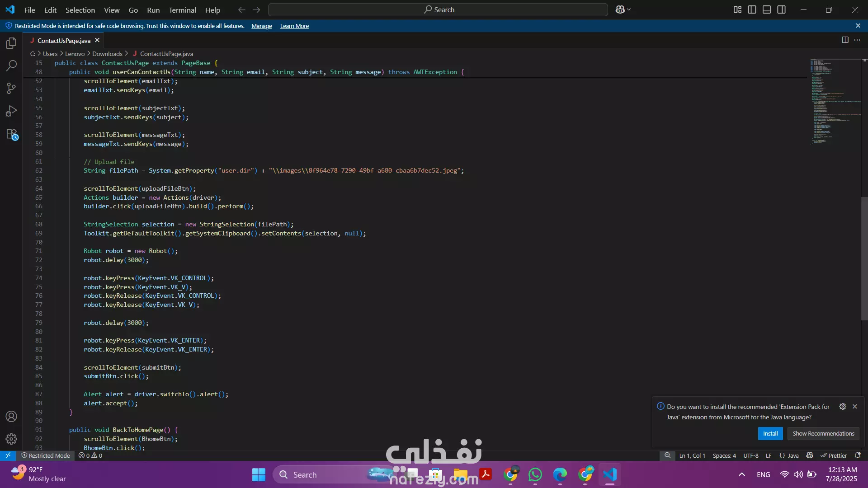The width and height of the screenshot is (868, 488).
Task: Click the Prettier status item
Action: pos(833,455)
